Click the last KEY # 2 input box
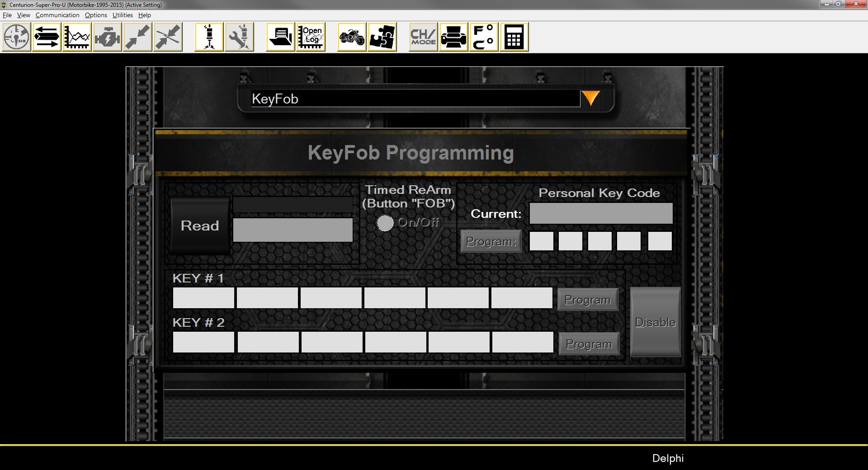Image resolution: width=868 pixels, height=470 pixels. [523, 342]
